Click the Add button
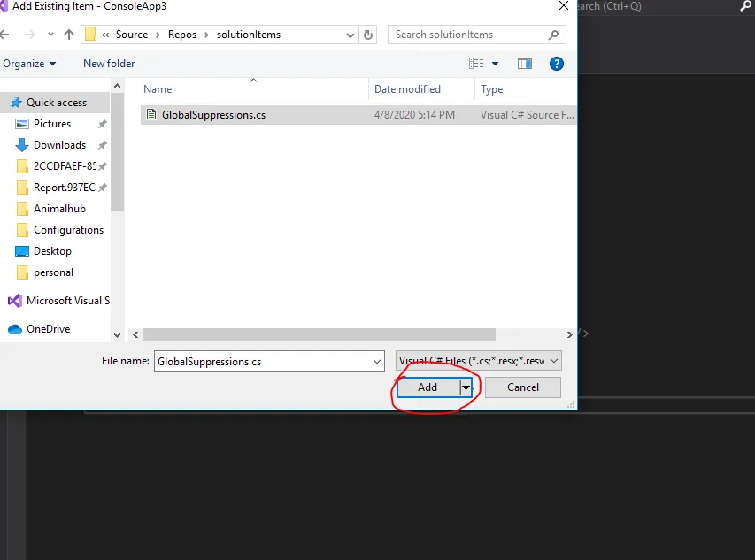755x560 pixels. 428,387
